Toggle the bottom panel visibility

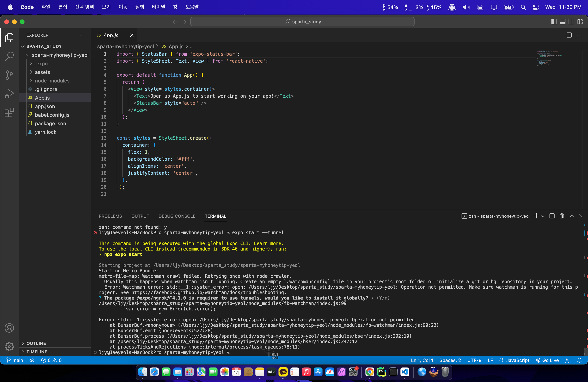click(x=563, y=22)
